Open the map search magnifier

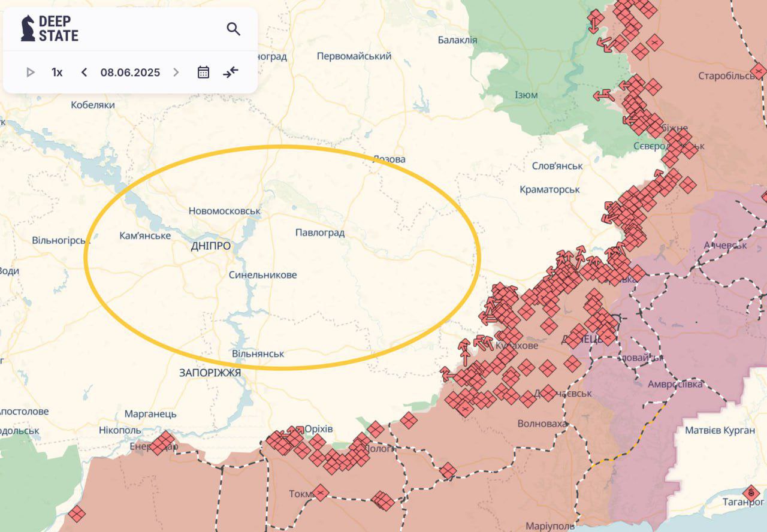(x=233, y=29)
